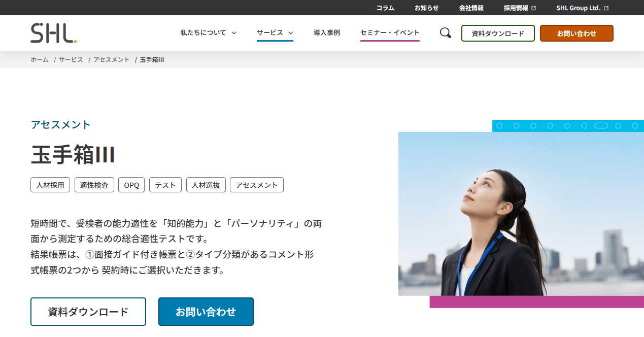644x337 pixels.
Task: Click header 資料ダウンロード button
Action: (x=498, y=33)
